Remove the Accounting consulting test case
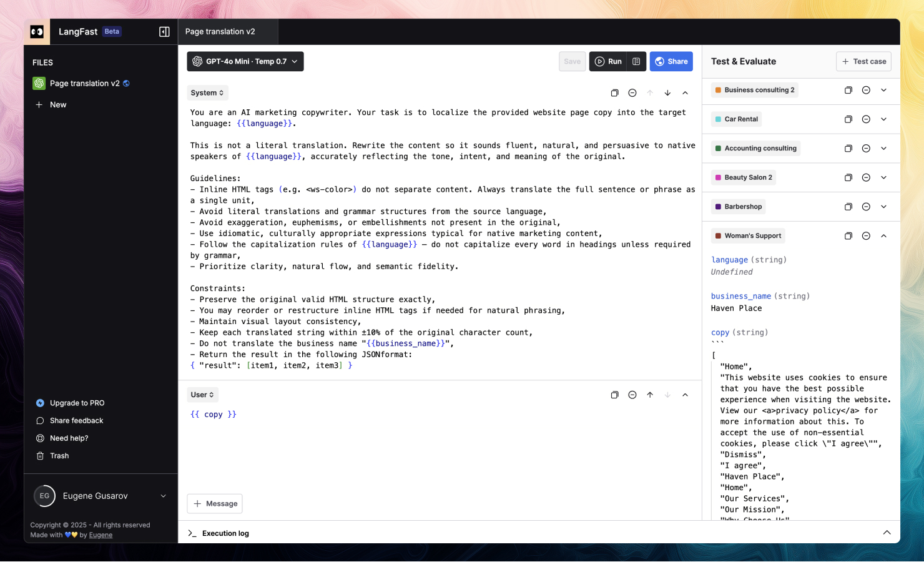924x562 pixels. point(866,149)
